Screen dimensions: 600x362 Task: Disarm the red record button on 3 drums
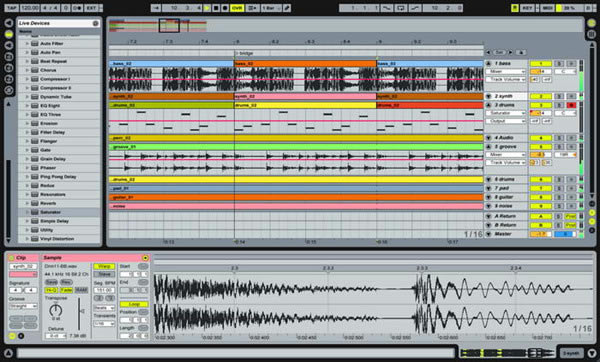pos(571,105)
